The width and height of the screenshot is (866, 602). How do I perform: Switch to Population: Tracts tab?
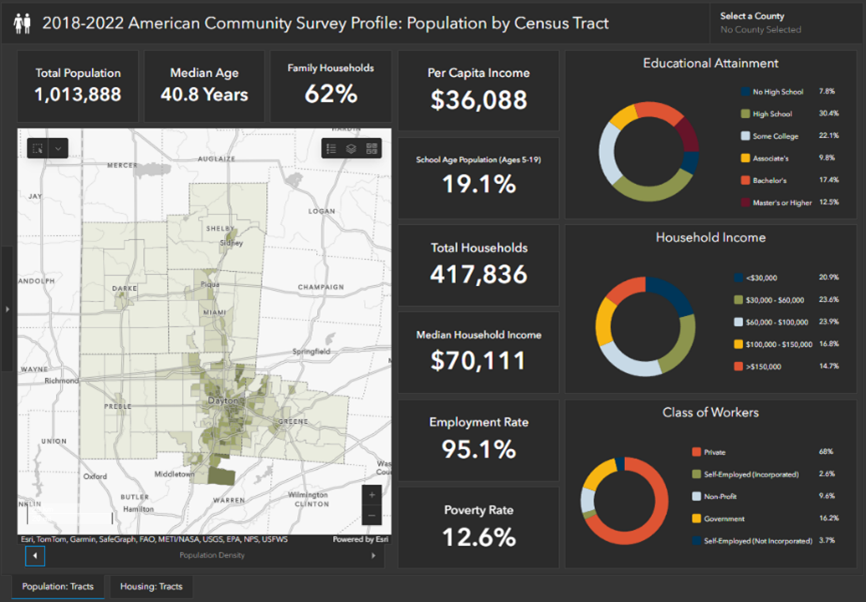tap(58, 587)
